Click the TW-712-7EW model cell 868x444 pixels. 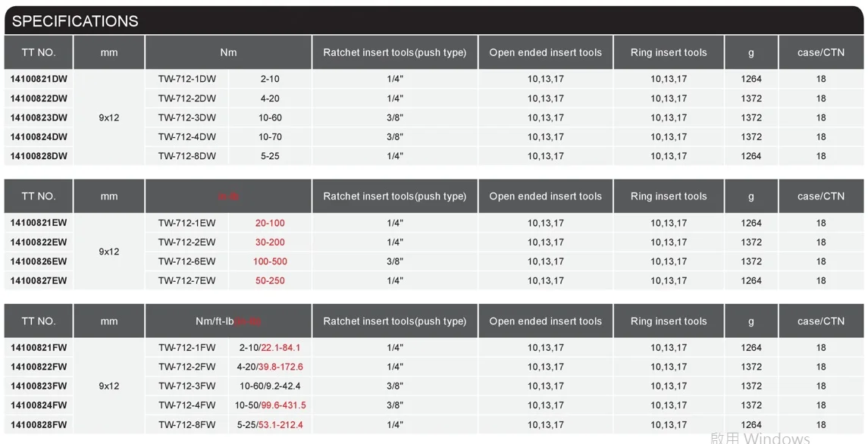click(x=186, y=280)
